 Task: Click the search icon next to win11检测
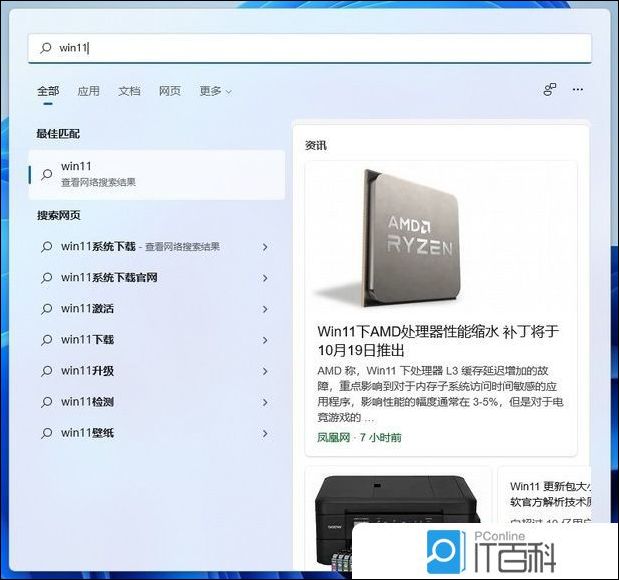(x=47, y=402)
